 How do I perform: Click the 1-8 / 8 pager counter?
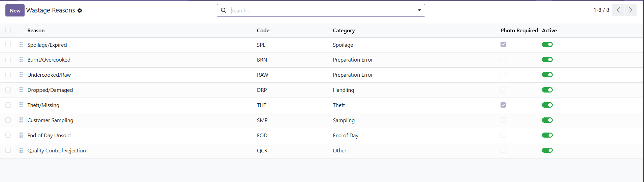click(x=601, y=10)
